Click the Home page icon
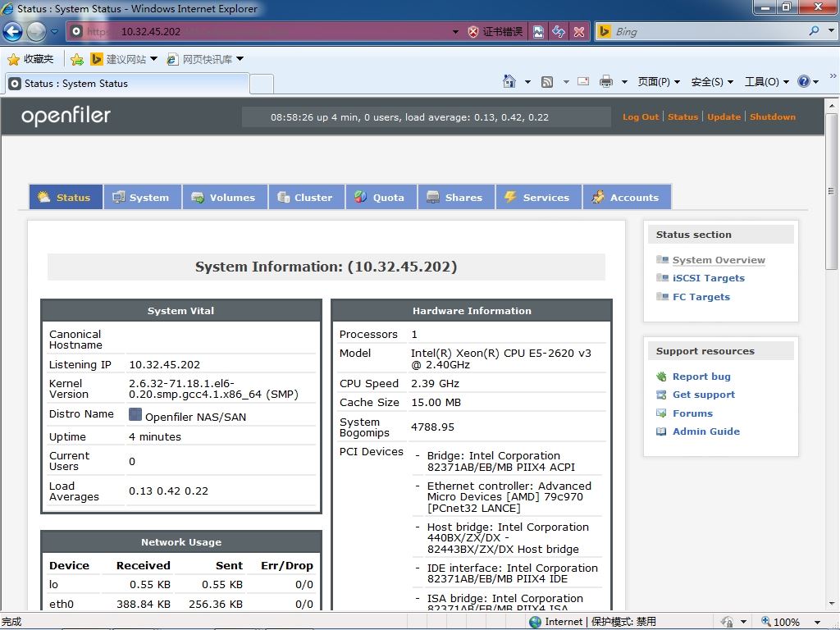Viewport: 840px width, 630px height. click(509, 81)
